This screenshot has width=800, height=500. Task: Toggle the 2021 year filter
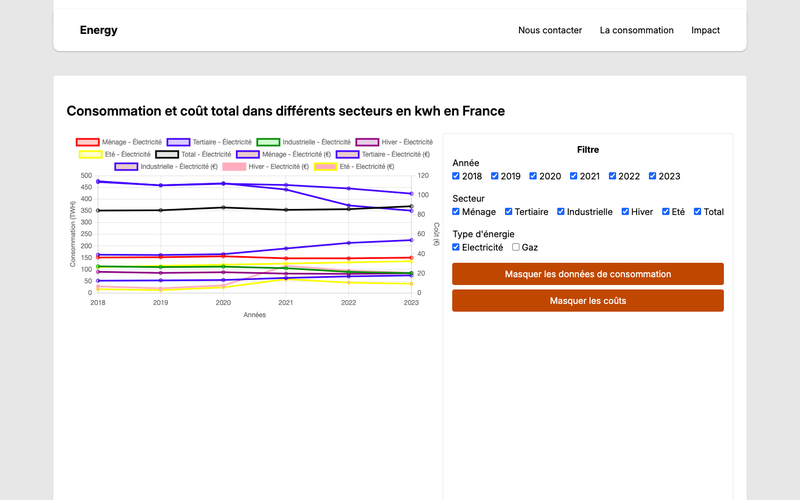coord(575,176)
